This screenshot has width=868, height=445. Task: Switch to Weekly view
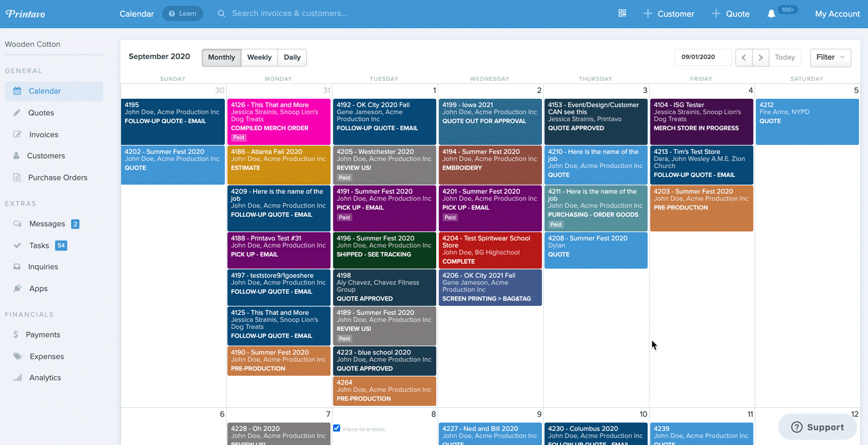[x=259, y=57]
